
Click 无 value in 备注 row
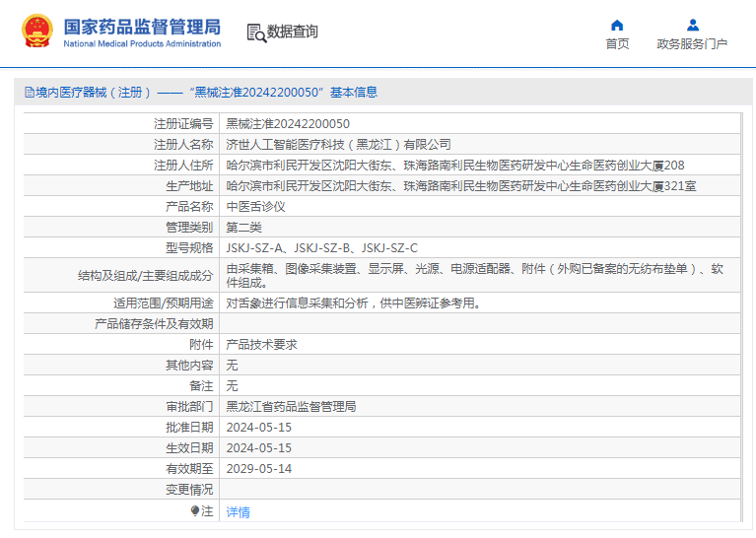[x=232, y=386]
